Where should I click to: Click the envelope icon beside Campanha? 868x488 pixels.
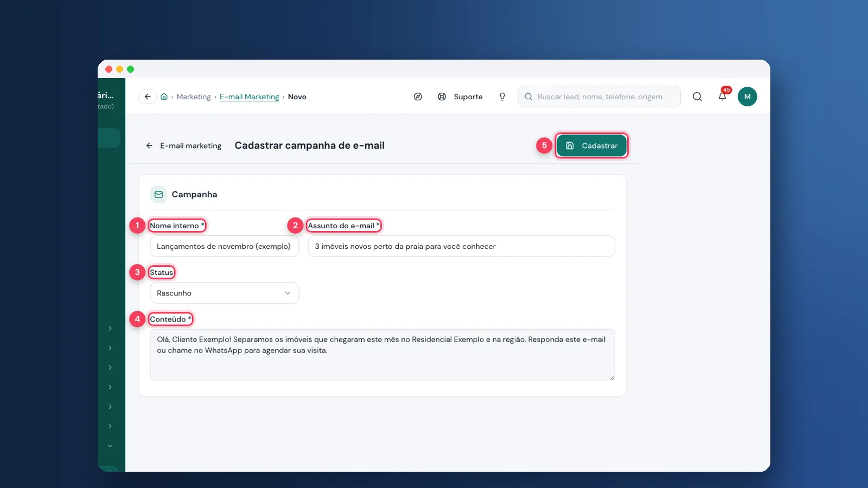[x=158, y=194]
